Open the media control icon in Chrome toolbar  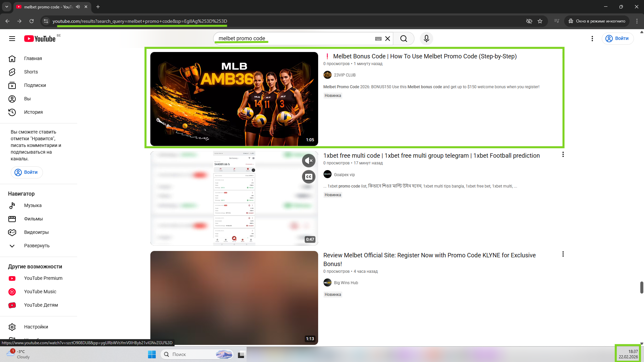click(x=557, y=21)
